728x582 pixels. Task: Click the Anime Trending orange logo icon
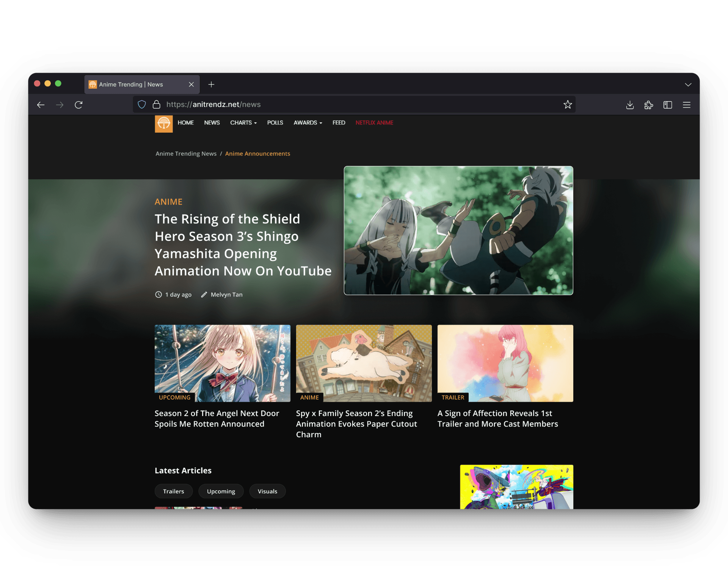pyautogui.click(x=163, y=124)
